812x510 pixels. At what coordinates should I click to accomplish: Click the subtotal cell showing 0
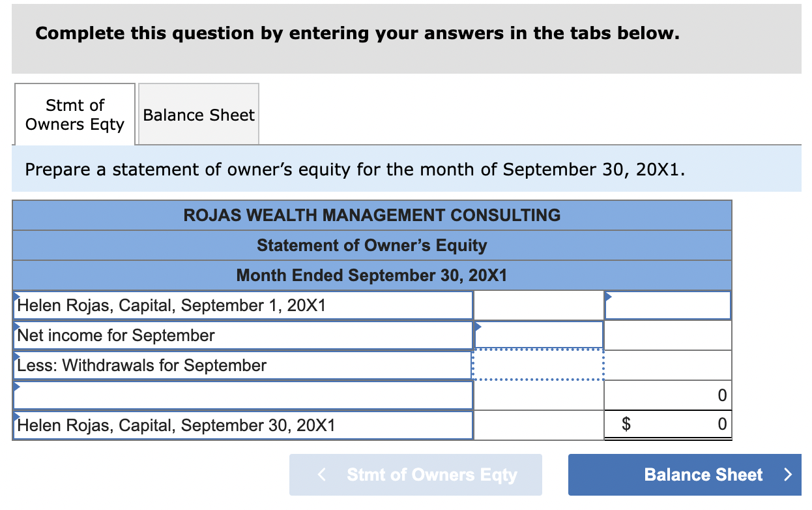[667, 395]
